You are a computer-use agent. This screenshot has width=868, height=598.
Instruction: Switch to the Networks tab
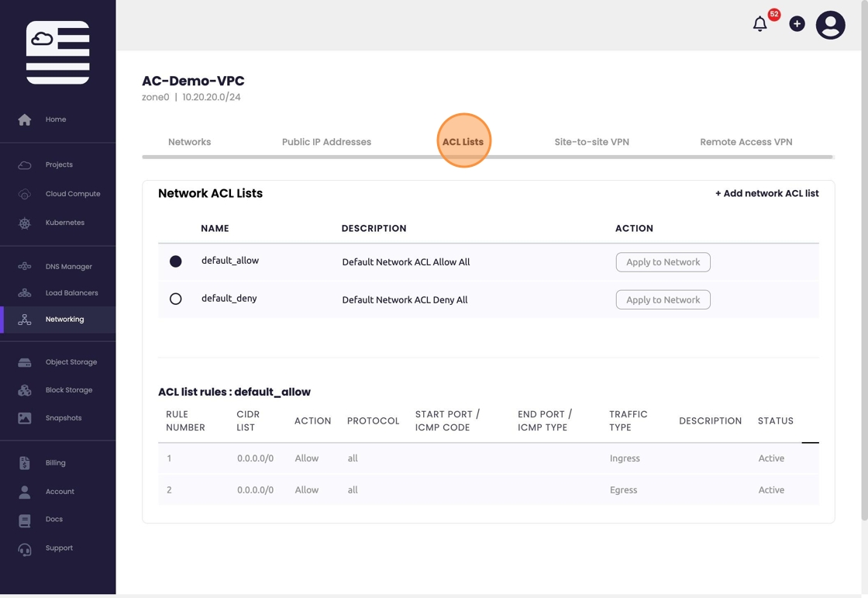tap(189, 142)
